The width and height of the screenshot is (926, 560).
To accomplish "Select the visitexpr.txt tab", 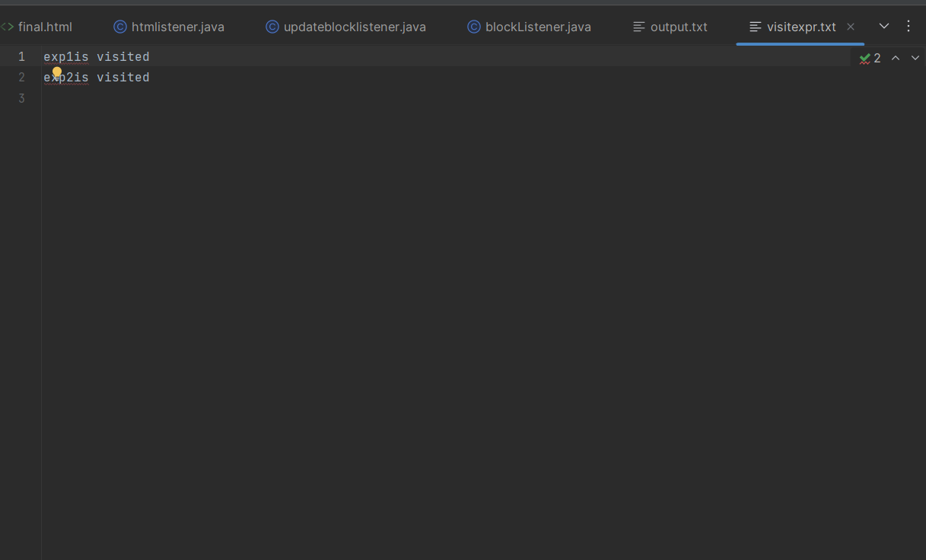I will [800, 27].
